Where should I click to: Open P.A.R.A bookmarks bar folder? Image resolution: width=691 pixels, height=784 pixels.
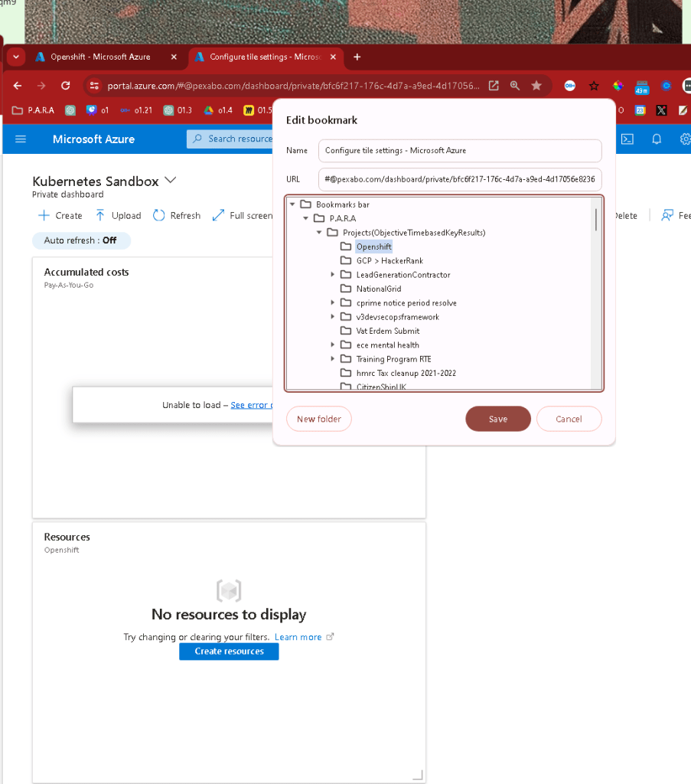tap(33, 110)
